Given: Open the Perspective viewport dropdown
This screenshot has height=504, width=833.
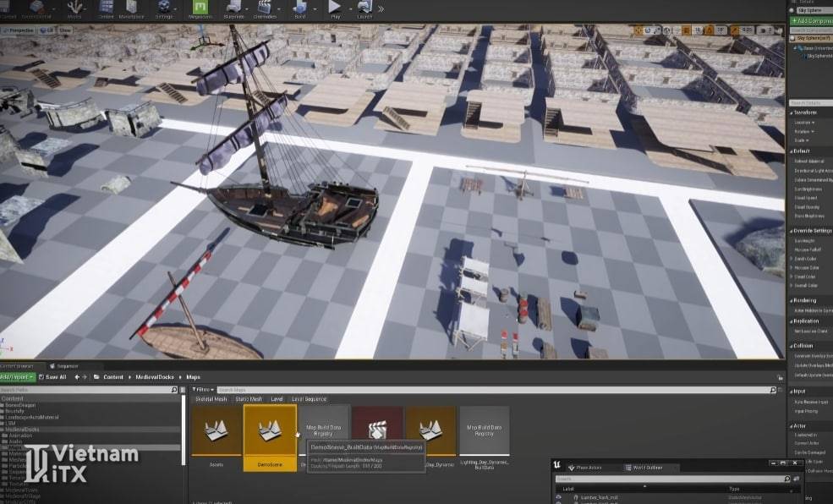Looking at the screenshot, I should (x=19, y=30).
